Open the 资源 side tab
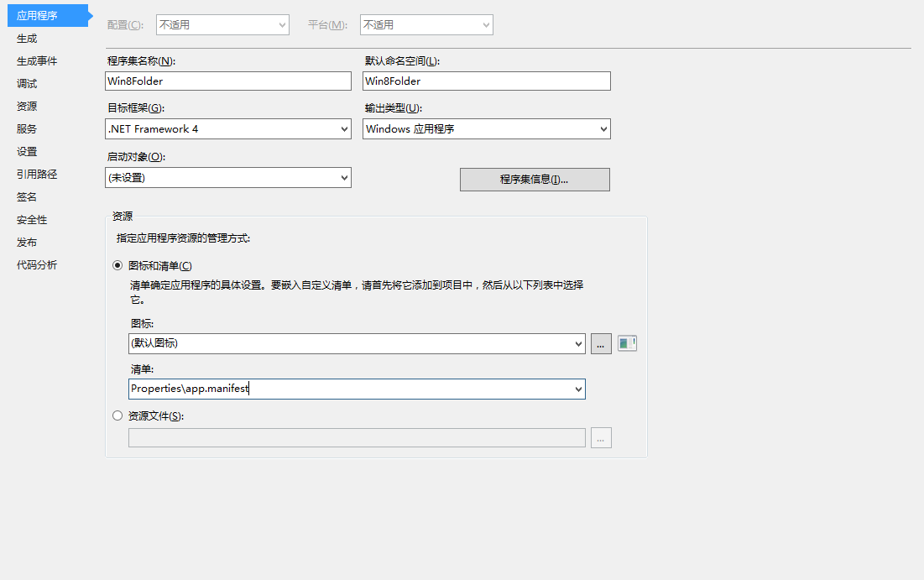Screen dimensions: 924x580 pos(27,107)
